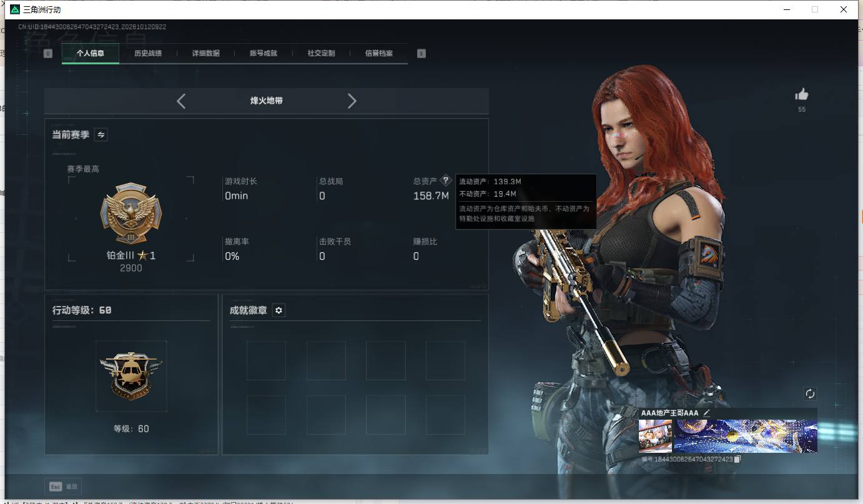
Task: Switch to next game mode with right arrow
Action: pos(352,101)
